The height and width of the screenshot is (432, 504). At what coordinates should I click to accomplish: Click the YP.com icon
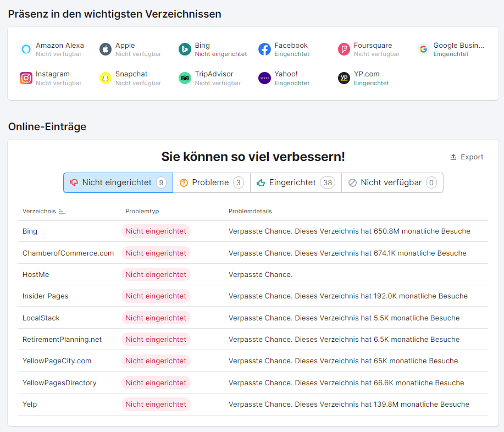tap(344, 77)
